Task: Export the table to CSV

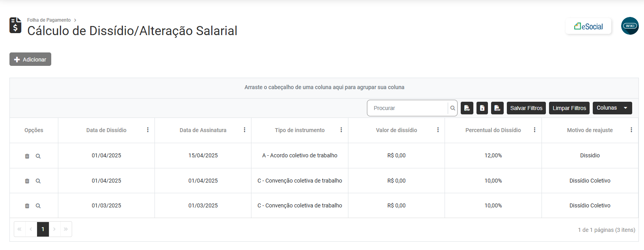Action: pos(497,108)
